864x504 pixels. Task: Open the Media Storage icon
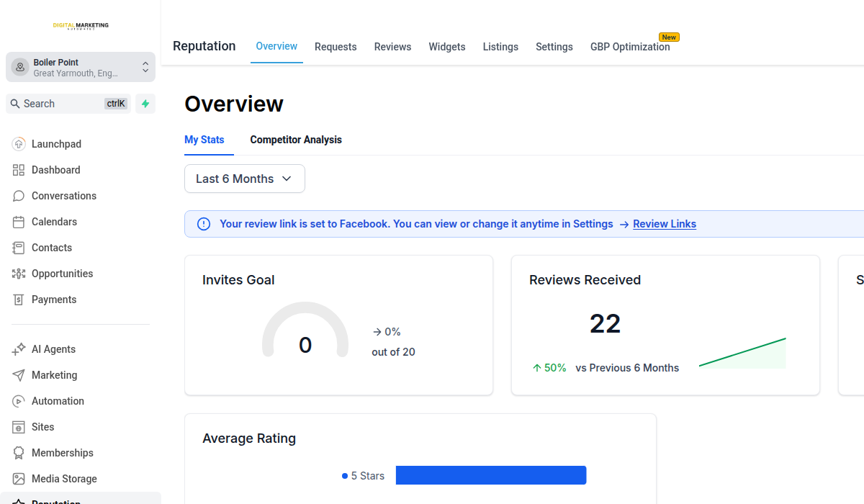19,478
